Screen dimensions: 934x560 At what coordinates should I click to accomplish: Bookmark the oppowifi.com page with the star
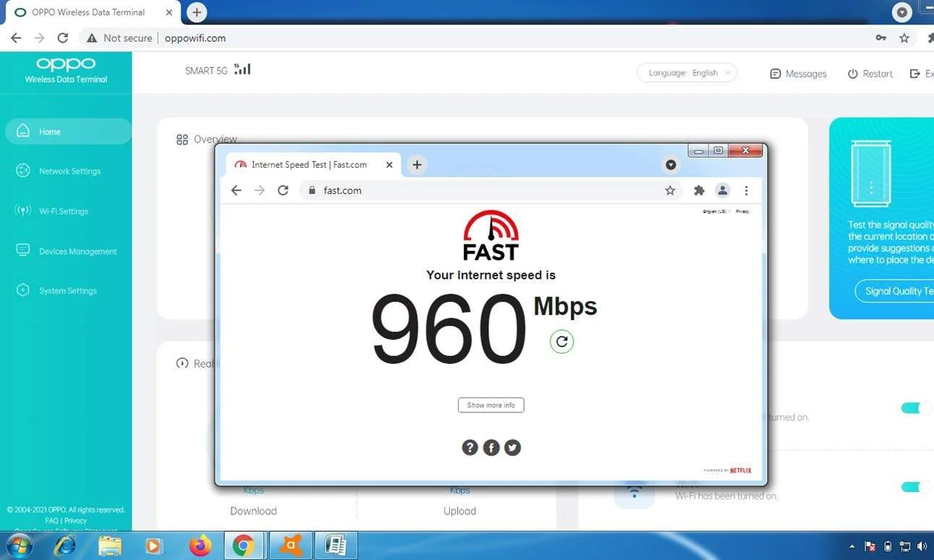[x=904, y=38]
